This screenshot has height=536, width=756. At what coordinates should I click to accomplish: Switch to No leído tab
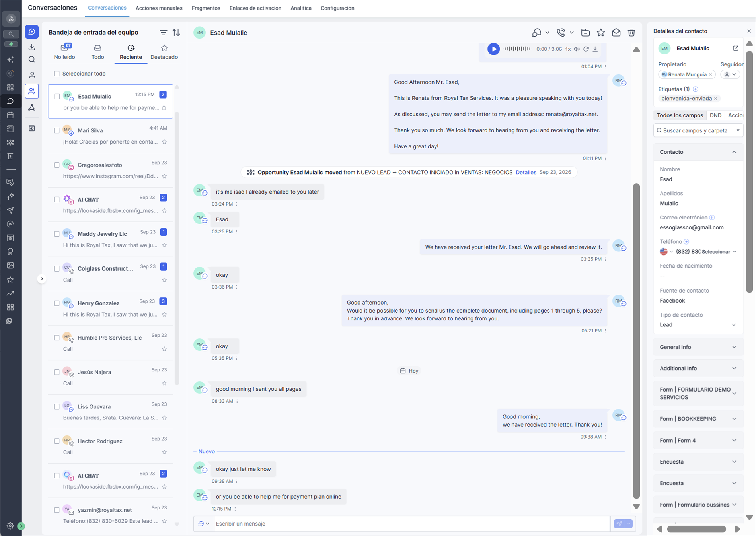tap(64, 52)
